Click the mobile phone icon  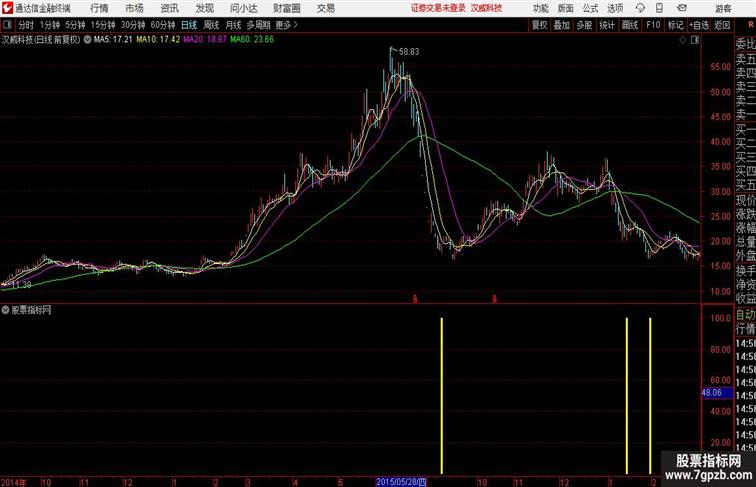[659, 8]
